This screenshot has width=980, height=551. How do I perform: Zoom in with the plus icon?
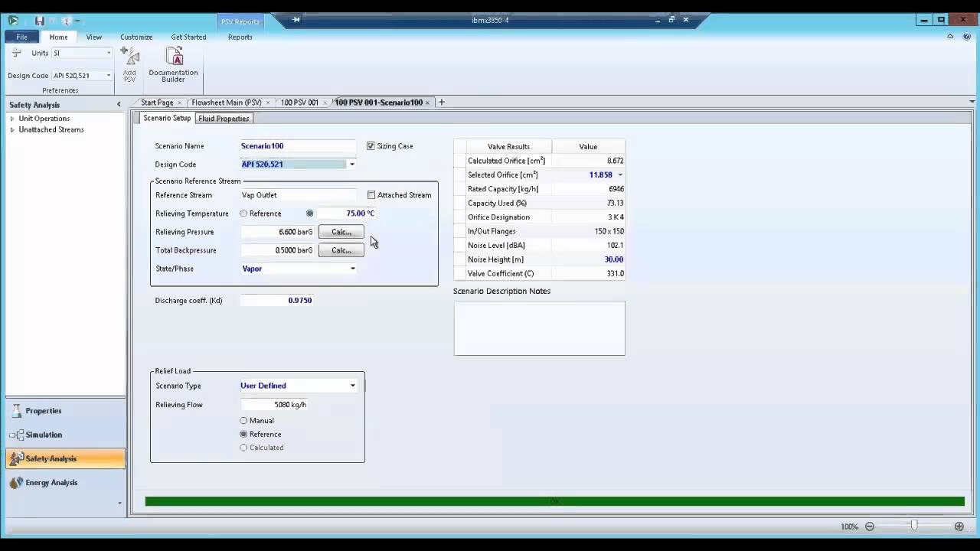point(959,527)
